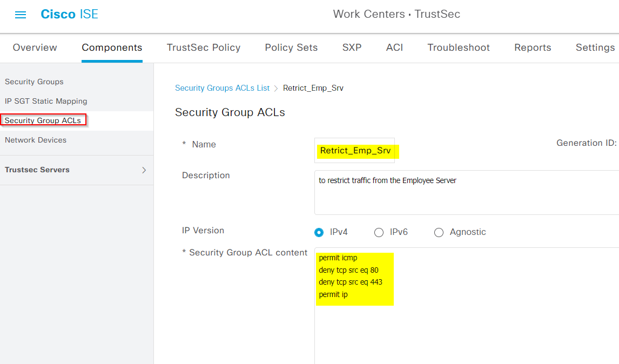Click the 'deny tcp src eq 80' line
The image size is (619, 364).
[348, 270]
